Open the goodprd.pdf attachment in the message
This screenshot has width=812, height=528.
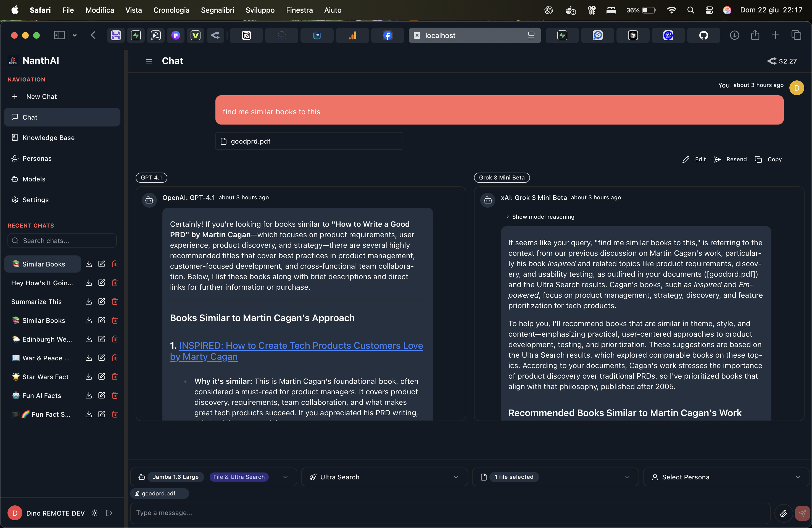(309, 141)
